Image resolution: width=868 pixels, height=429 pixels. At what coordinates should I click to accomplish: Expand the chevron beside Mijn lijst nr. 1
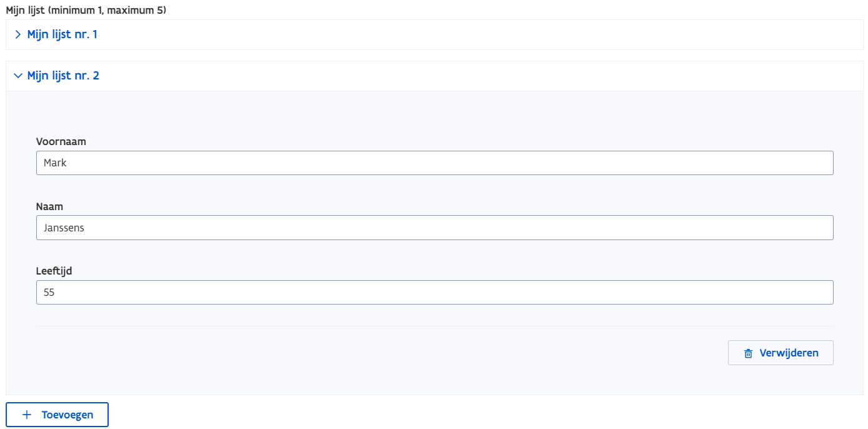pos(17,34)
